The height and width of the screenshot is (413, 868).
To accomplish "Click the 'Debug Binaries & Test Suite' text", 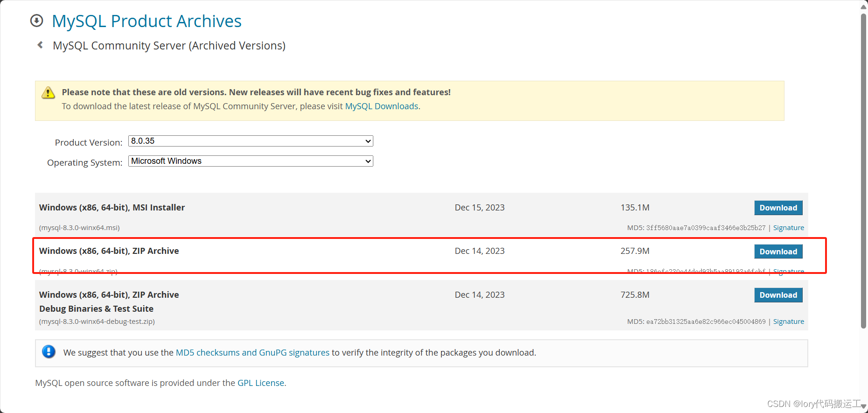I will [96, 309].
